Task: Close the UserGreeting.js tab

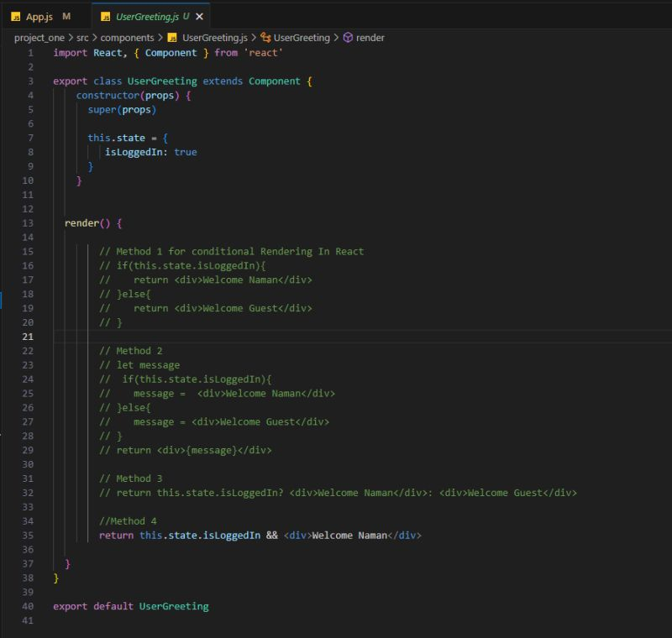Action: [199, 17]
